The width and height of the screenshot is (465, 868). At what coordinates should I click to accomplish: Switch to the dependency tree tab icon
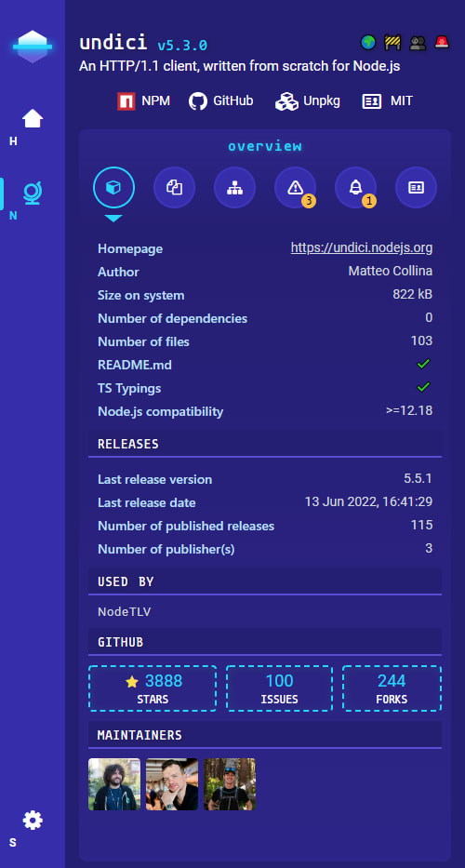pyautogui.click(x=234, y=188)
